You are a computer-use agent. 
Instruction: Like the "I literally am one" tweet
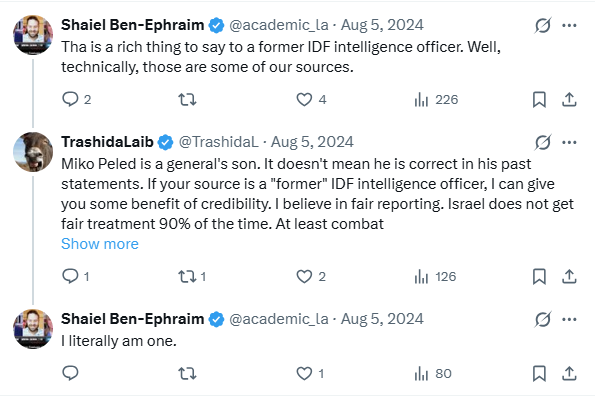[304, 373]
